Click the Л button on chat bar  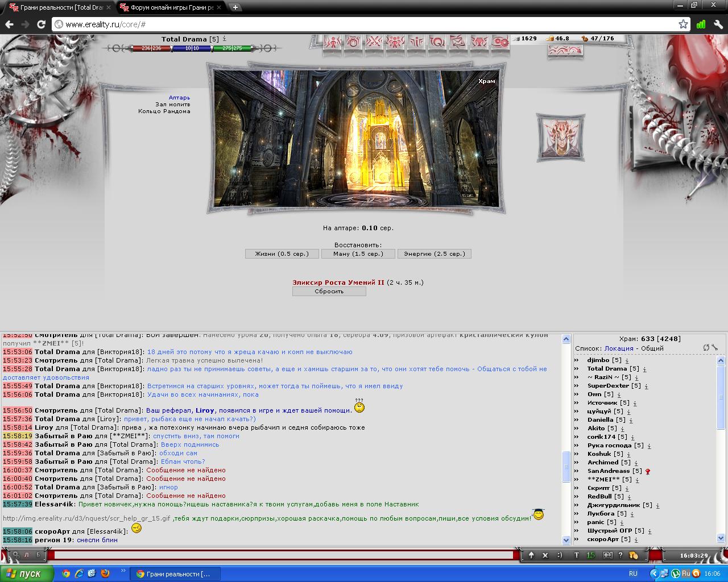[x=26, y=555]
